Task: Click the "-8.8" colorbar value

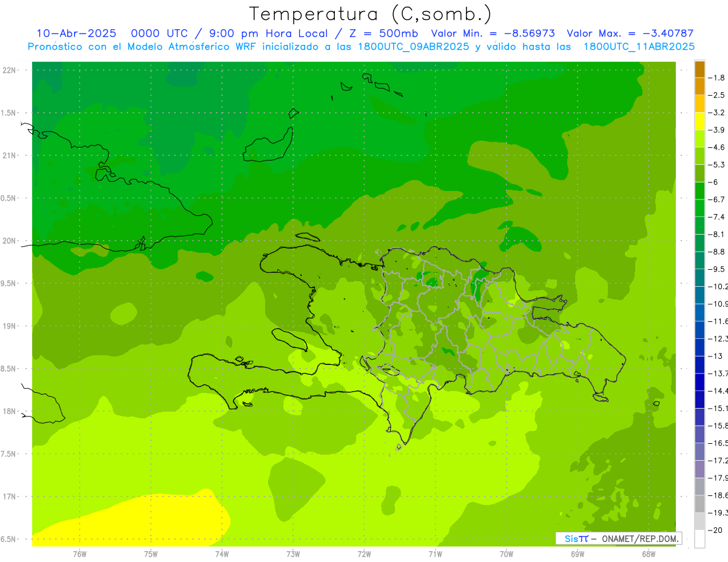Action: pyautogui.click(x=717, y=252)
